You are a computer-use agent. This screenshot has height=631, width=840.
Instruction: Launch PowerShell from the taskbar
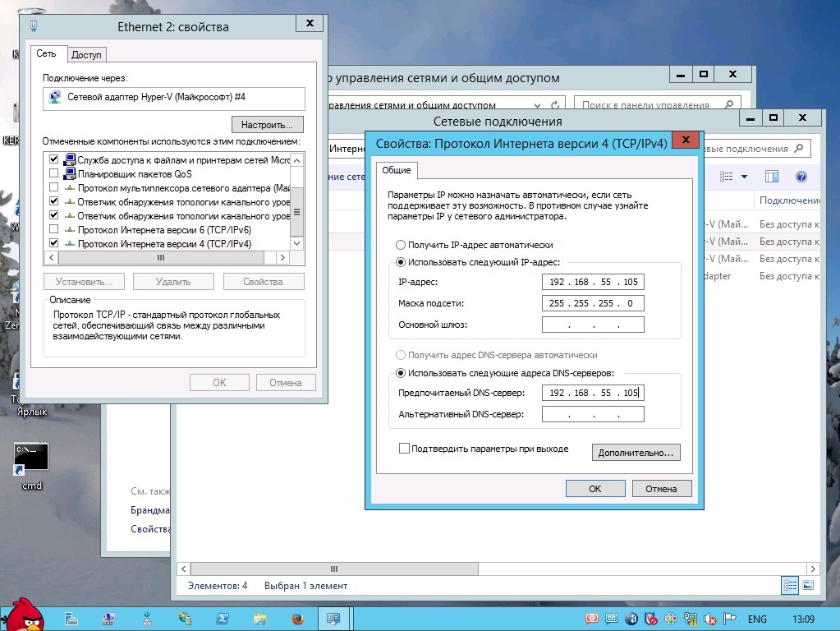click(223, 618)
